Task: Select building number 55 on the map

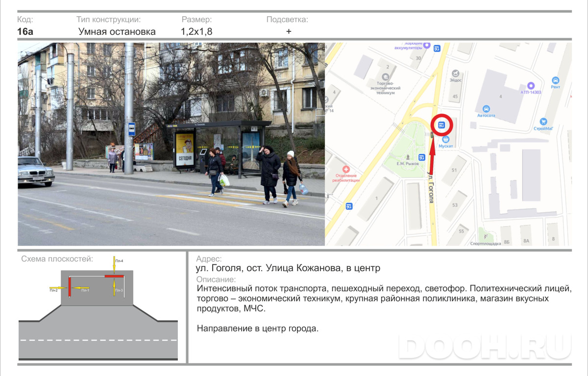Action: [461, 231]
